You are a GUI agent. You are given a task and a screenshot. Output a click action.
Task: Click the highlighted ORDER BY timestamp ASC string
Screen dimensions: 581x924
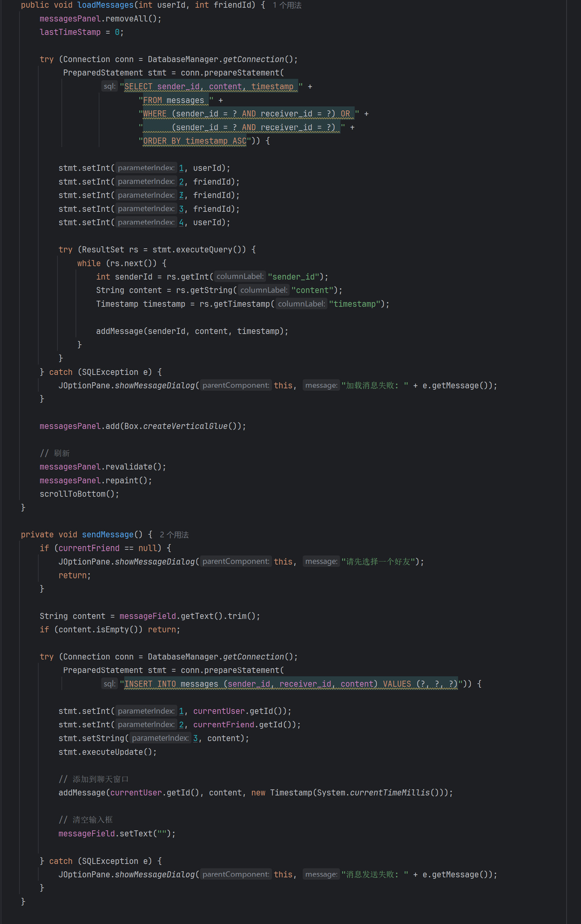(x=194, y=141)
